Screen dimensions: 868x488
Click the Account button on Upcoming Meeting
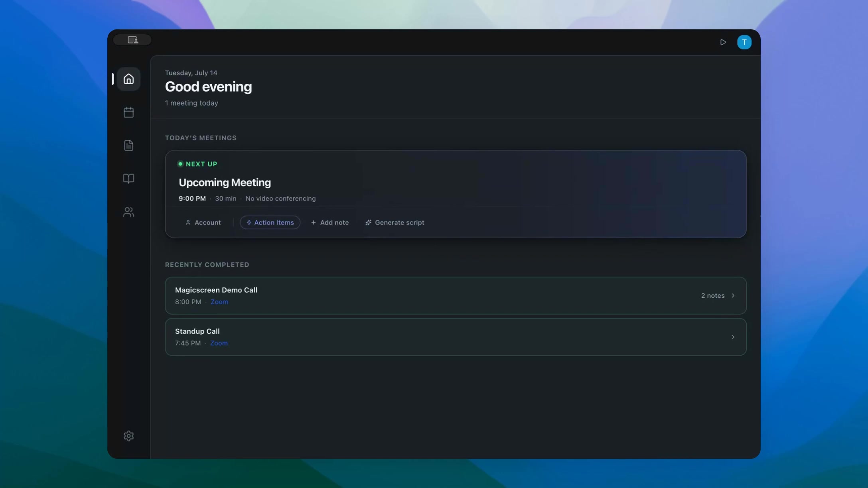pos(203,222)
